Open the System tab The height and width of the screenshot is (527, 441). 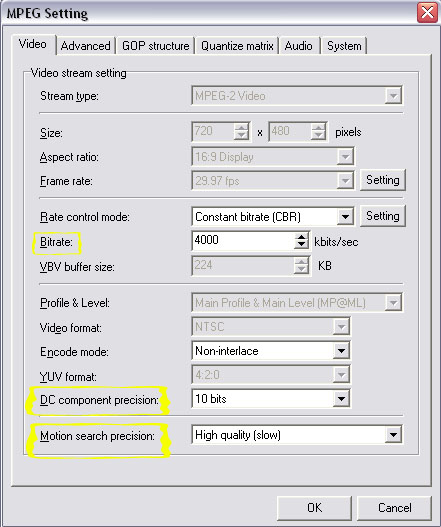(344, 46)
